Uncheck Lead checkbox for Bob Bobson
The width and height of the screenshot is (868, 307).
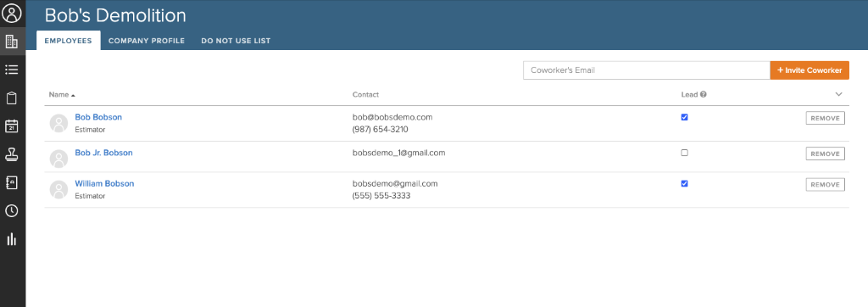[684, 117]
